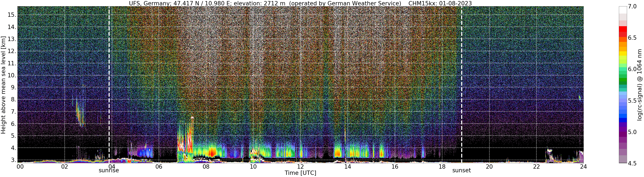644x177 pixels.
Task: Click the colorbar tick label "6.5"
Action: (x=632, y=38)
